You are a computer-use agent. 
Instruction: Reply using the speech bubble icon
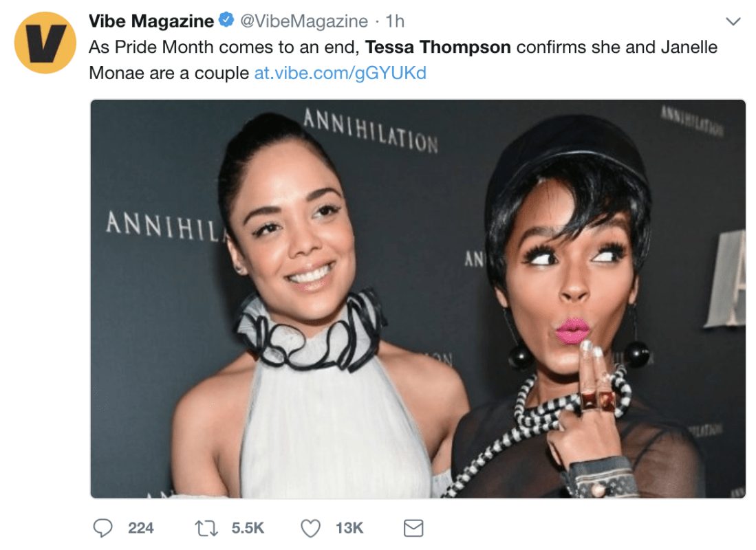[x=102, y=528]
